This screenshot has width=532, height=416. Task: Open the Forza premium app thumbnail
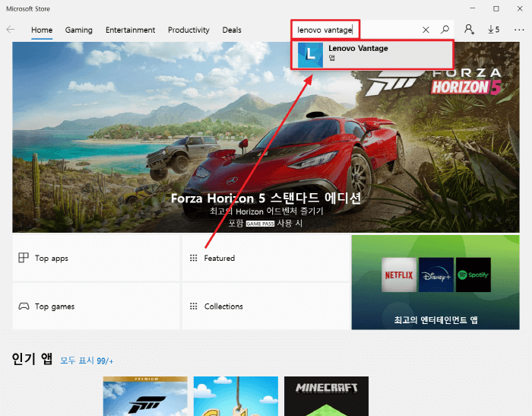[x=145, y=396]
